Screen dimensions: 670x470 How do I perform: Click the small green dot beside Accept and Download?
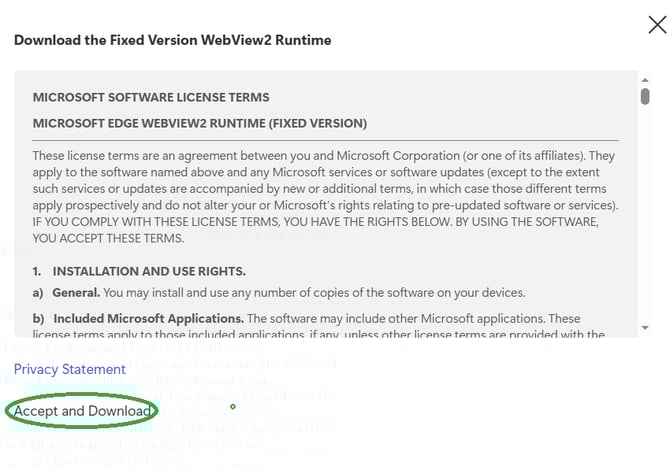(233, 406)
